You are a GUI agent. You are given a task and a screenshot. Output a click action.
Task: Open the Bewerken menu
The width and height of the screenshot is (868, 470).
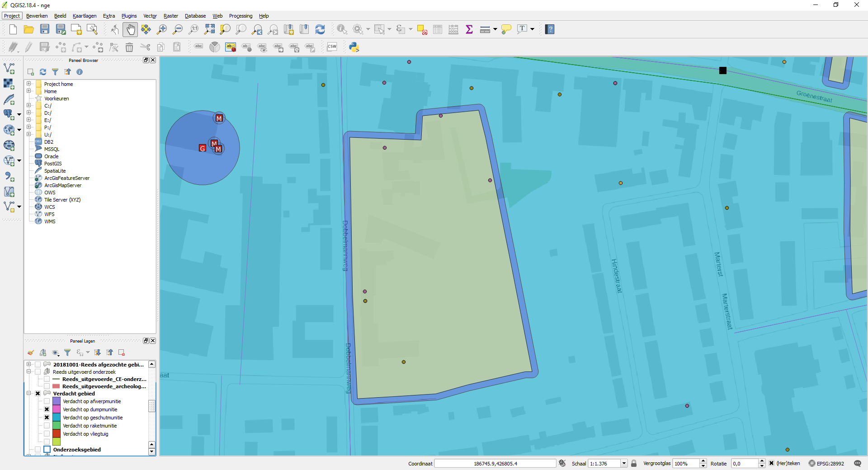click(37, 16)
